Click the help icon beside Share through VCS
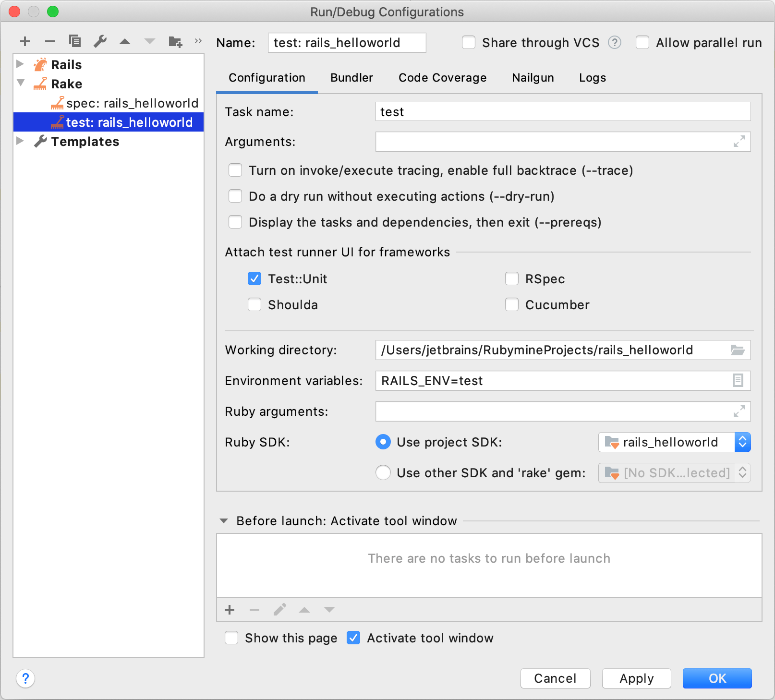 click(614, 43)
